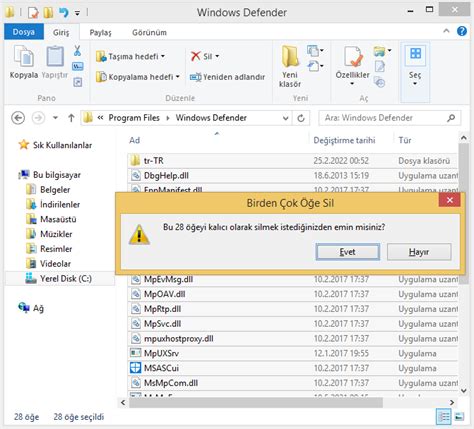Viewport: 474px width, 429px height.
Task: Select the tr-TR folder row
Action: [293, 161]
